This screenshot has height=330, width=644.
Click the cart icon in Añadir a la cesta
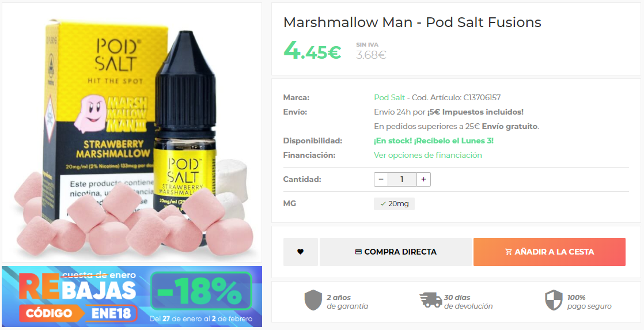coord(509,252)
